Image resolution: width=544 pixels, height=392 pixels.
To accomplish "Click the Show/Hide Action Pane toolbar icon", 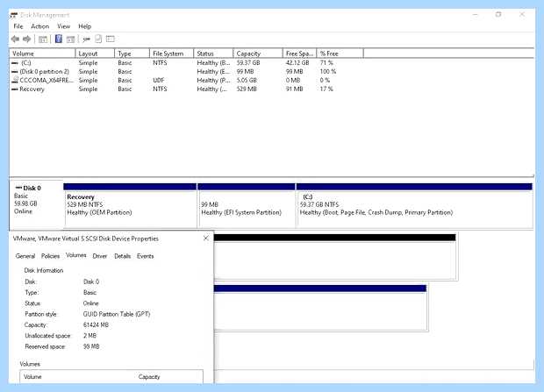I will point(70,39).
